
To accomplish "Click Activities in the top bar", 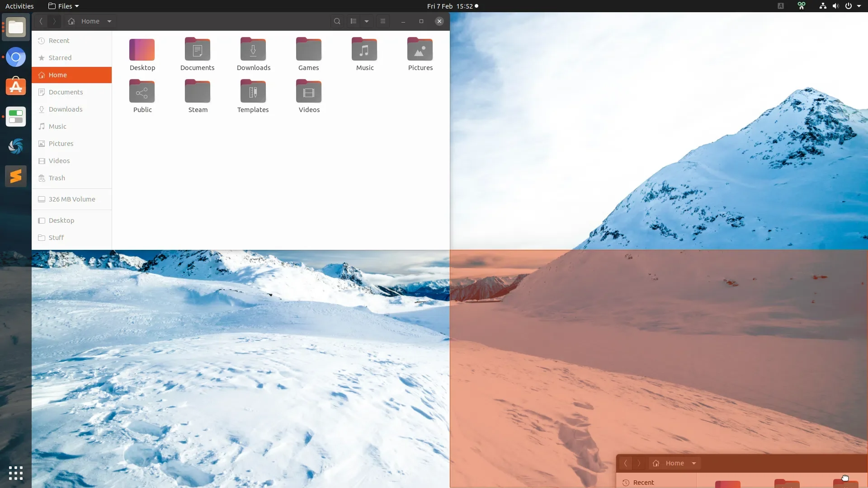I will [x=19, y=6].
